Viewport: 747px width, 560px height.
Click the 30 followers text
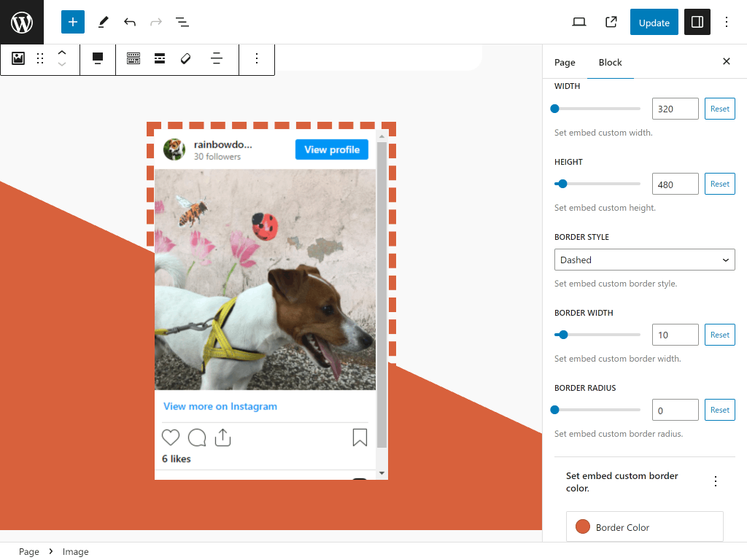tap(217, 157)
